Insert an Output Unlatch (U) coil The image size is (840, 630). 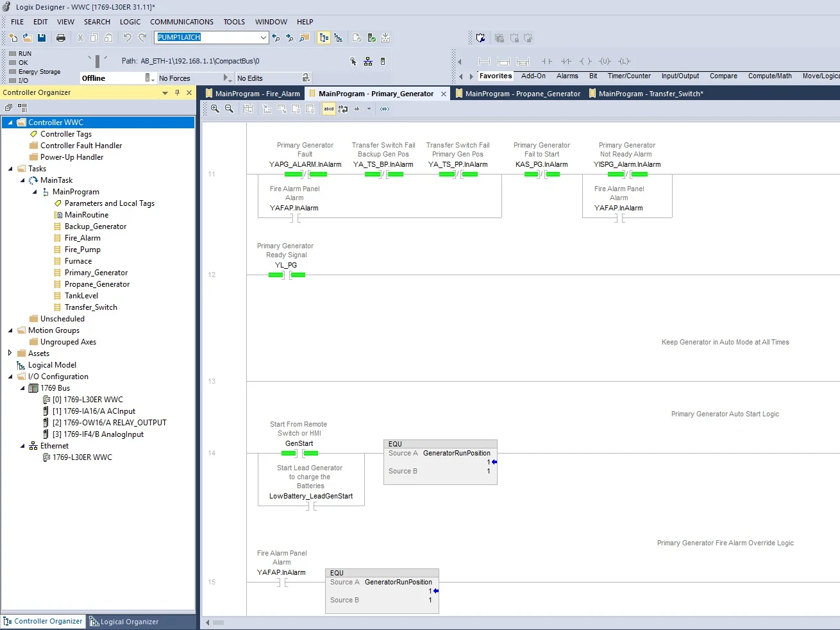(x=605, y=62)
